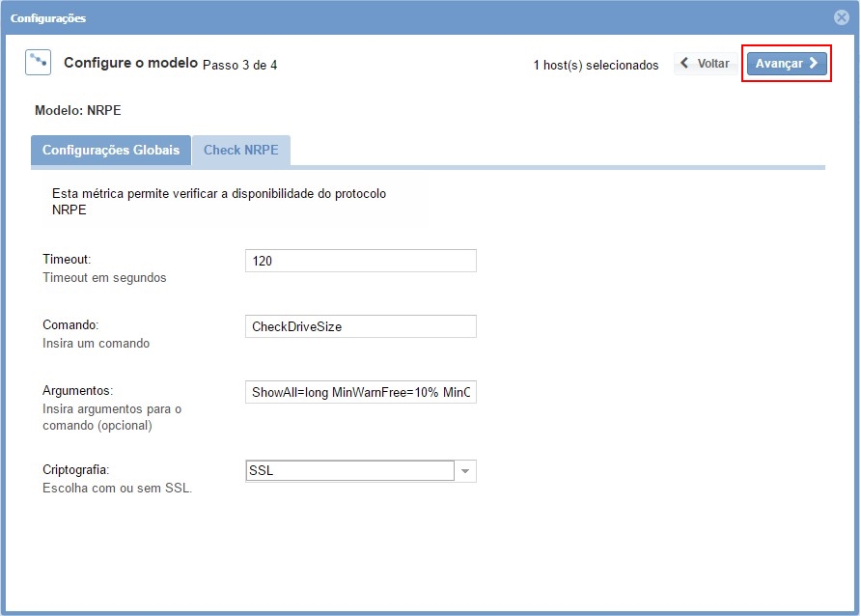Image resolution: width=861 pixels, height=616 pixels.
Task: Click the Timeout field containing 120
Action: pyautogui.click(x=360, y=261)
